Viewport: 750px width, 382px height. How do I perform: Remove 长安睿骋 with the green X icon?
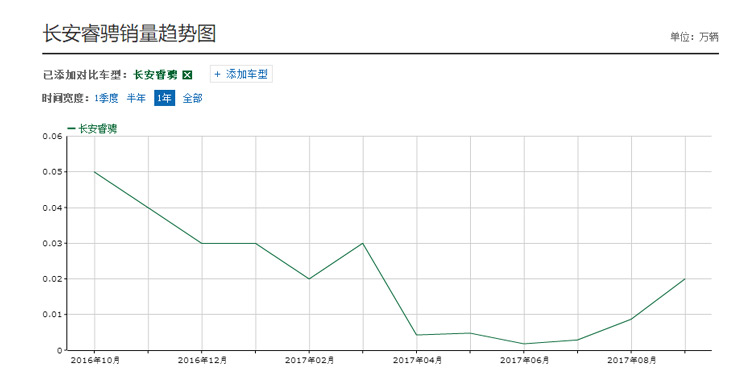pos(188,75)
